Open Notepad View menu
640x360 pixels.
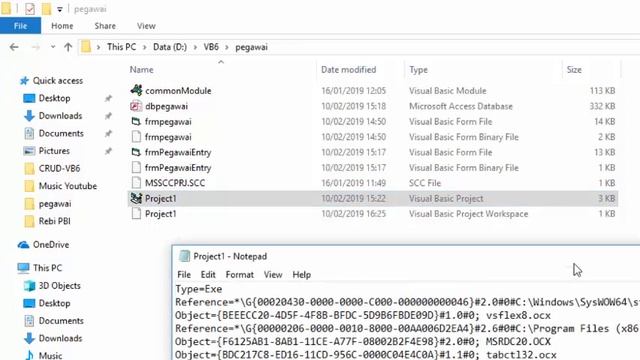pos(273,275)
